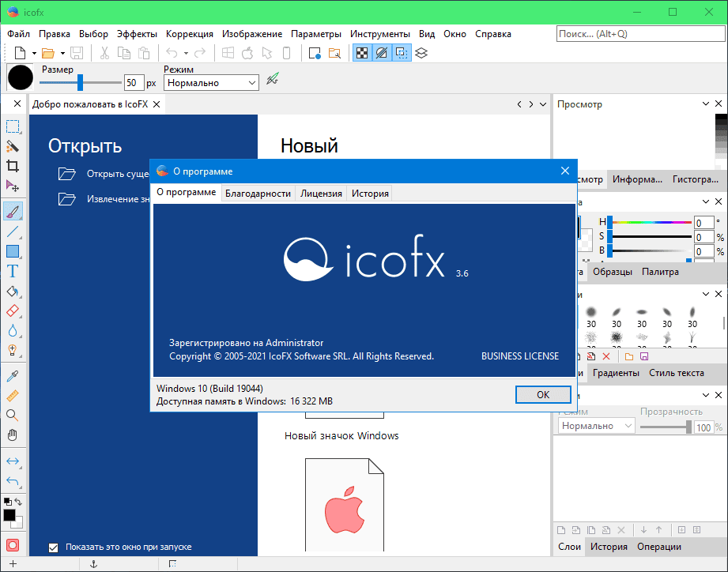Click the Новый значок Windows label
The image size is (728, 572).
click(x=341, y=435)
